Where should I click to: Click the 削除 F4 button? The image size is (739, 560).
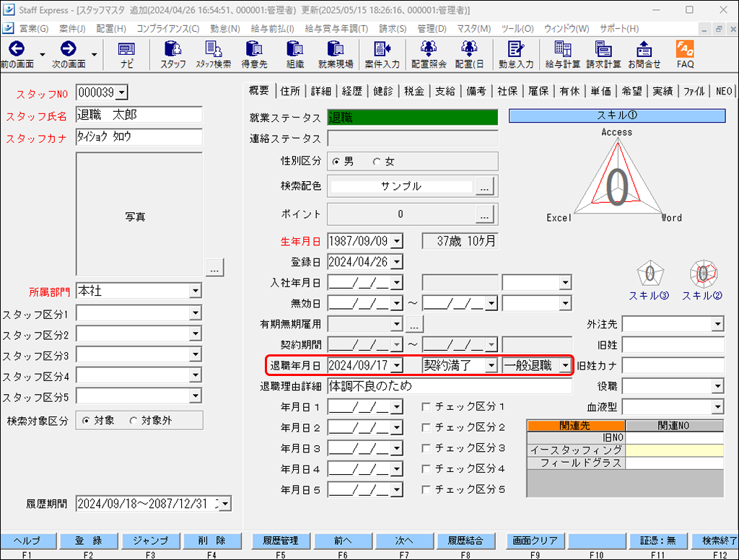(x=212, y=541)
